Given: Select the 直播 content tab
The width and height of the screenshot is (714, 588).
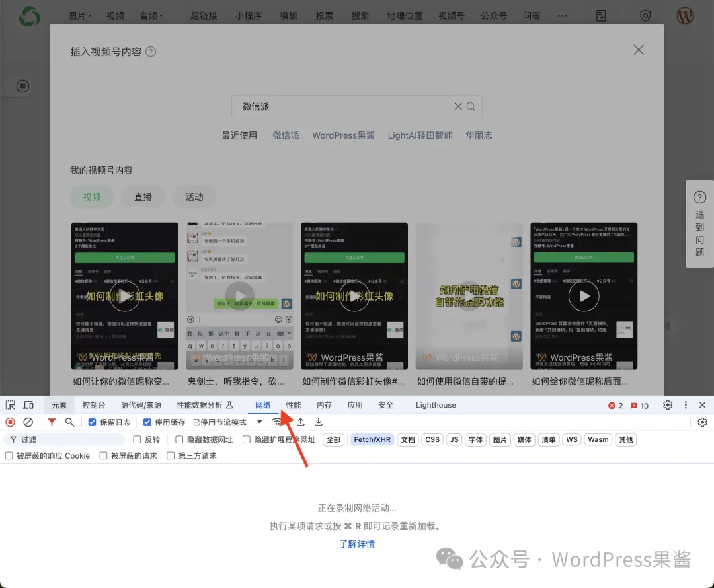Looking at the screenshot, I should click(143, 197).
